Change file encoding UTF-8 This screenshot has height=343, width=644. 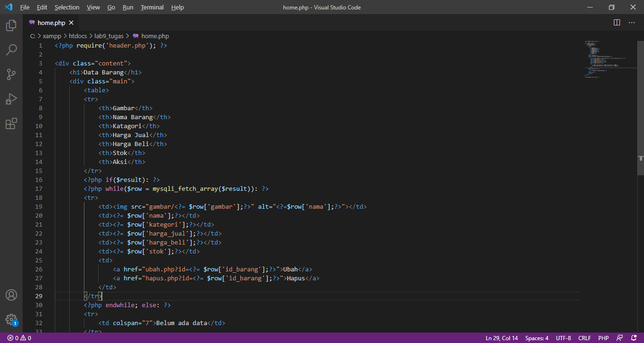pyautogui.click(x=563, y=338)
